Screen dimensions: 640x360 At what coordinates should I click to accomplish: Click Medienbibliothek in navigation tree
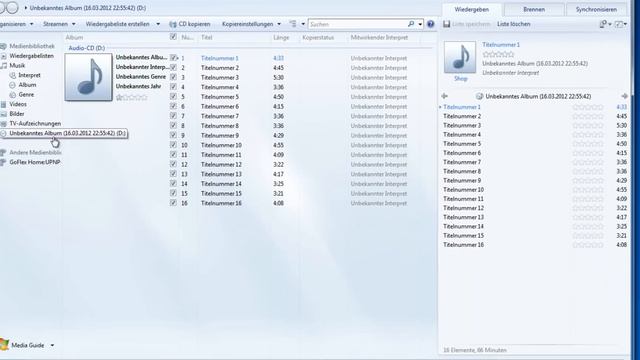click(32, 46)
